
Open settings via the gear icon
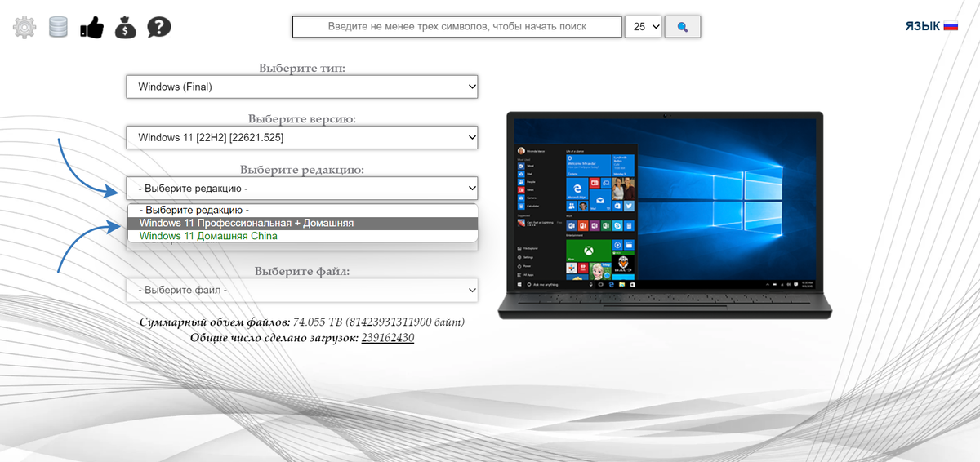point(24,27)
